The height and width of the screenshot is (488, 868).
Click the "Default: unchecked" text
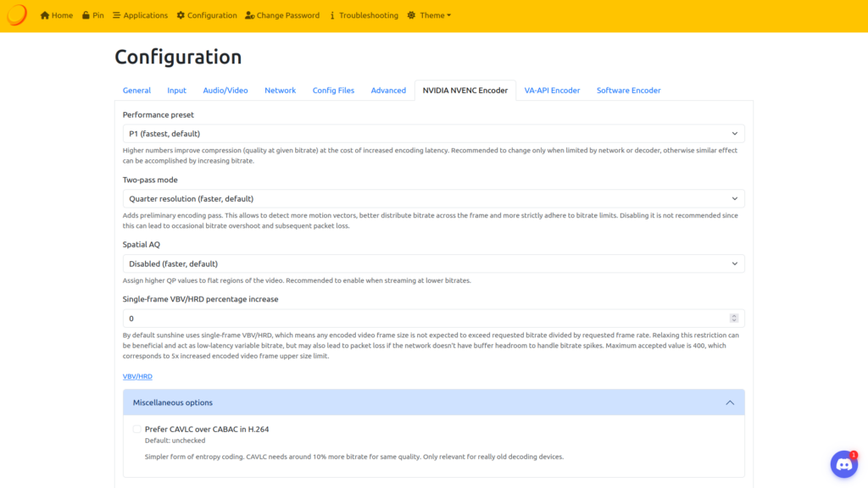(x=175, y=441)
